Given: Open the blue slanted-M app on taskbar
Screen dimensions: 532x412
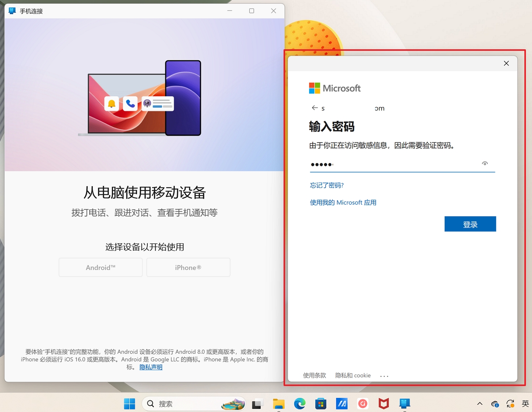Looking at the screenshot, I should pyautogui.click(x=342, y=404).
